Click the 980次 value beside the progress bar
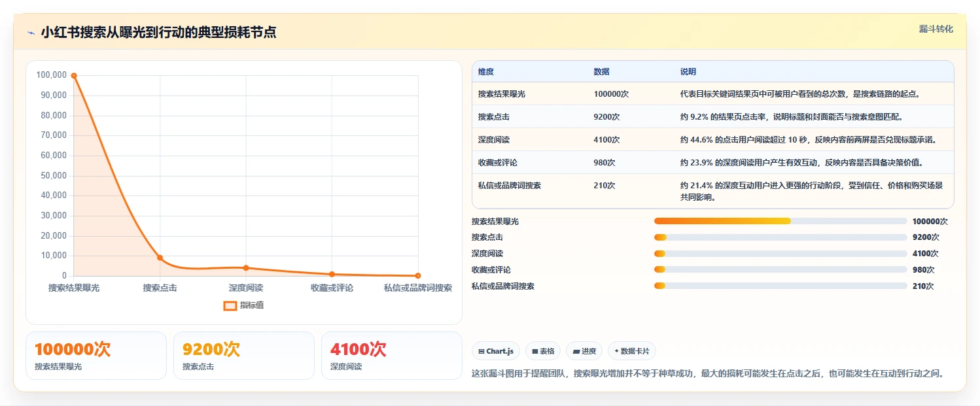980x406 pixels. click(924, 269)
